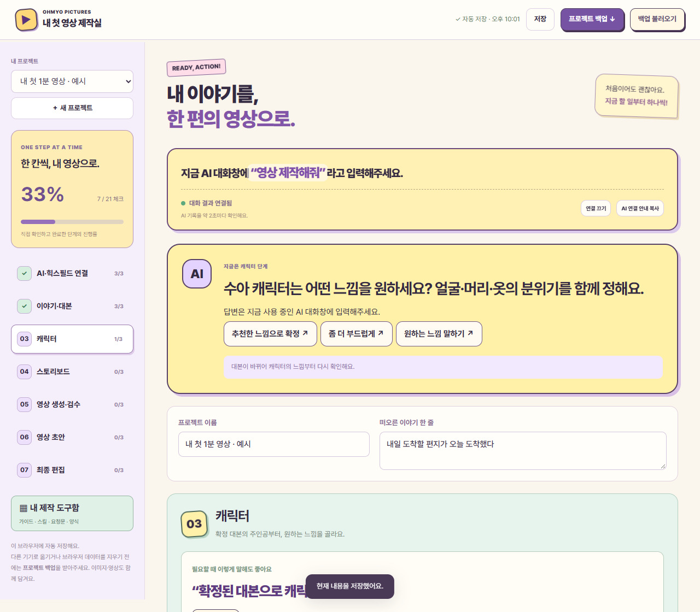Screen dimensions: 700x612
Task: Click the 07 step badge beside 최종 편집
Action: [24, 470]
